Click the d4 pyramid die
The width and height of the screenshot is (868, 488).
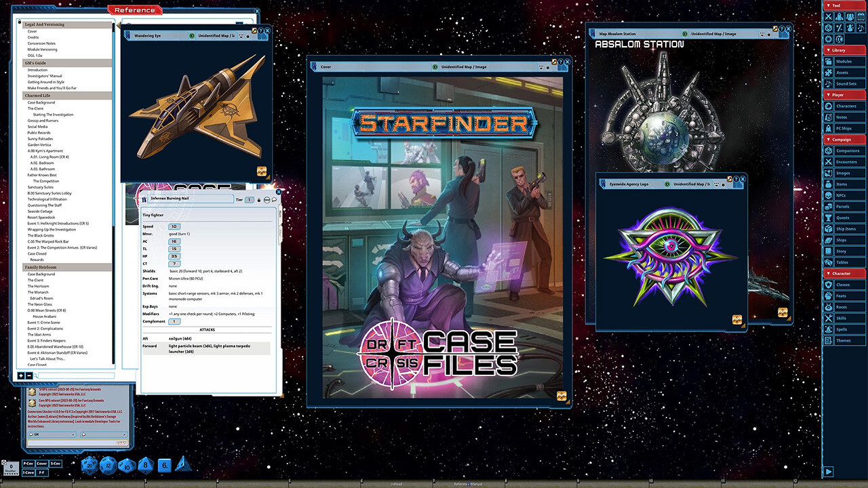pyautogui.click(x=183, y=464)
